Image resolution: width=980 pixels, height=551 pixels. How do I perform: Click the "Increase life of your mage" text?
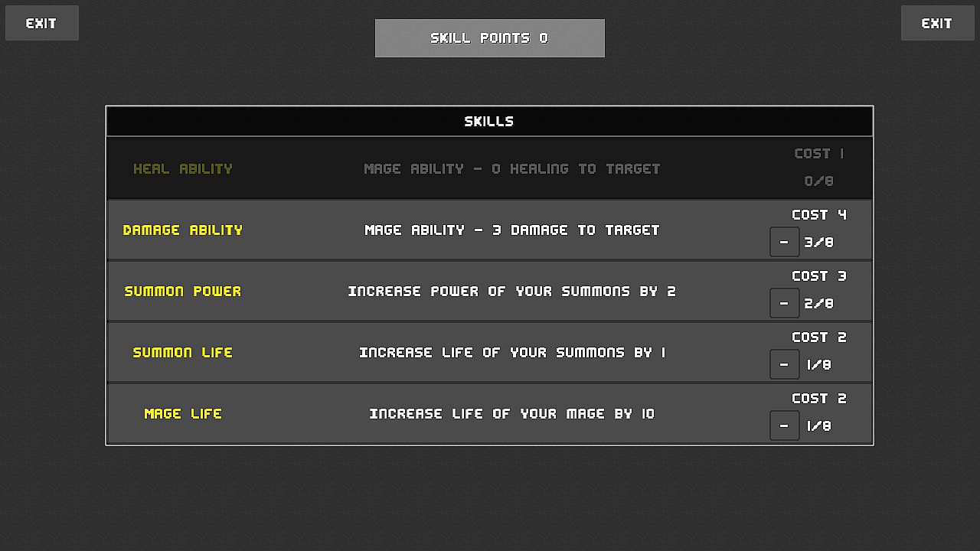(x=511, y=413)
